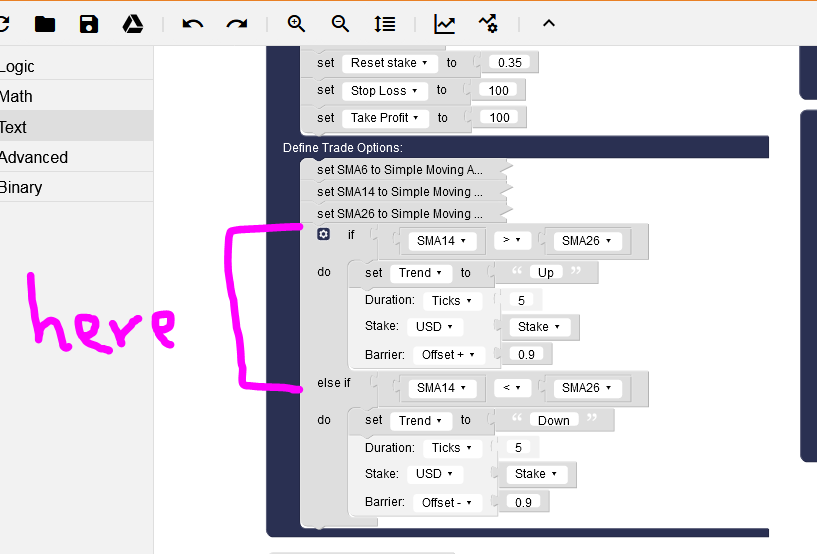
Task: Edit the Up text value
Action: [546, 273]
